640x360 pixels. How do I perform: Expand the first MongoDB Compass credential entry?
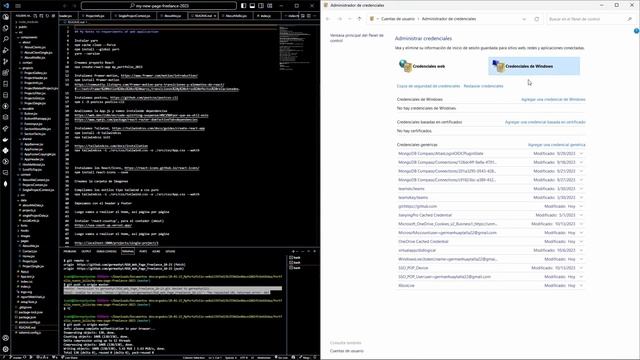click(581, 153)
